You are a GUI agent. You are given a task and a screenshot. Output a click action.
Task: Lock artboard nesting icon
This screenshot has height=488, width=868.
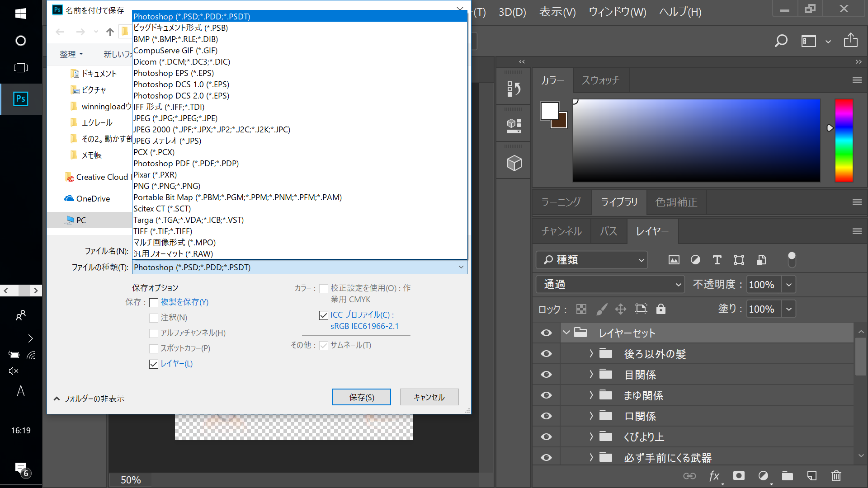[x=641, y=309]
